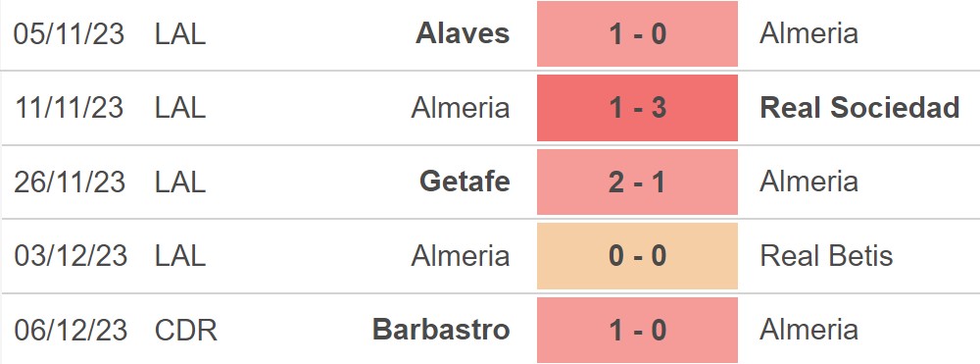Screen dimensions: 980x364
Task: Select the date 26/11/23
Action: pyautogui.click(x=70, y=182)
